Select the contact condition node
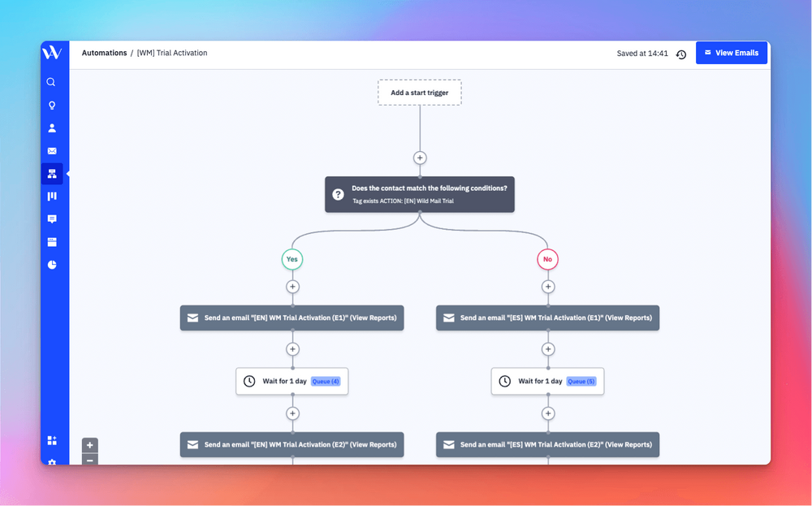812x506 pixels. pos(419,193)
